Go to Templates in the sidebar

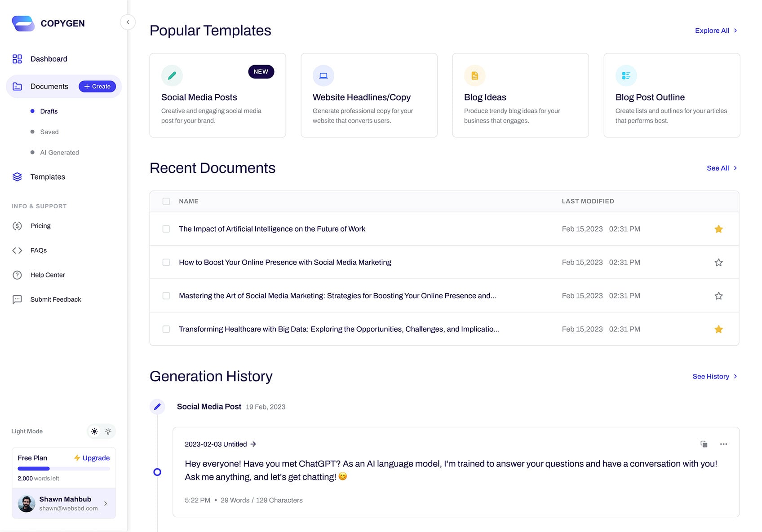48,177
